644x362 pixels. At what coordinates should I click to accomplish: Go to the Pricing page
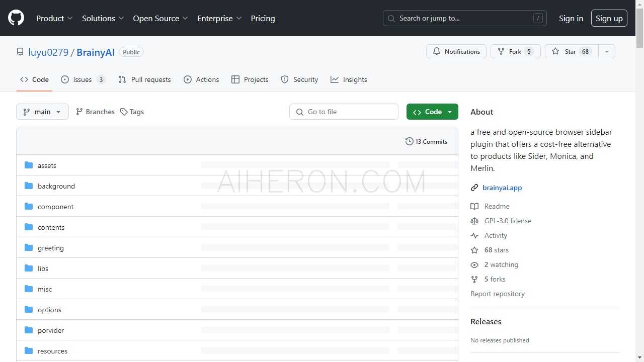pos(263,18)
